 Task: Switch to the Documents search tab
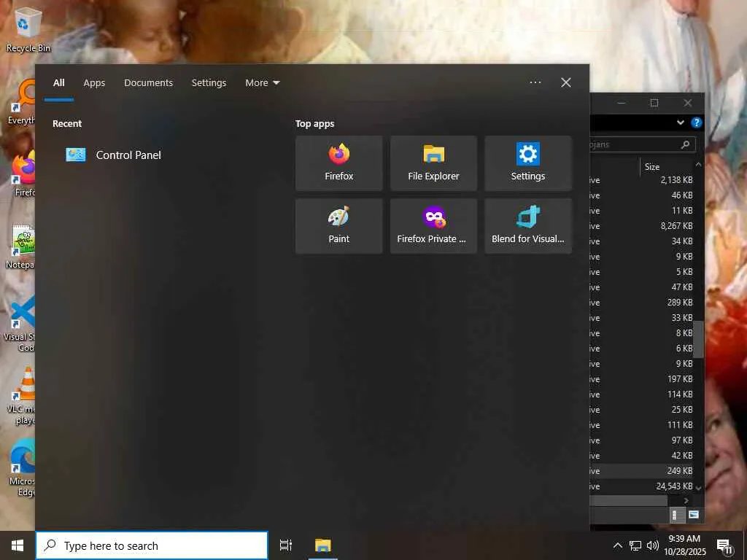point(149,83)
